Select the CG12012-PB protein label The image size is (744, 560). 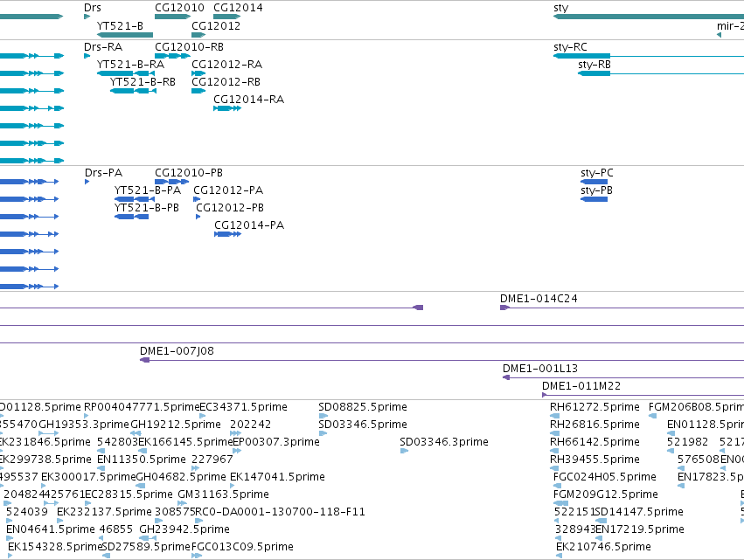(x=230, y=208)
